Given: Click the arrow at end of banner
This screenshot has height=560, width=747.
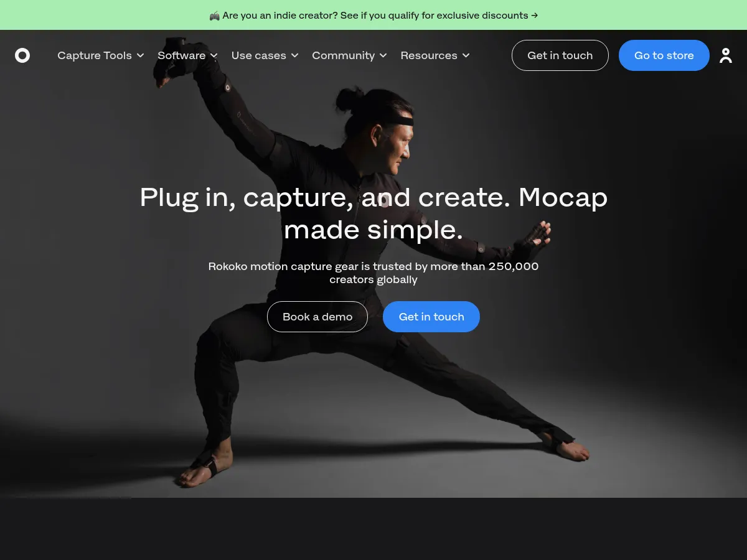Looking at the screenshot, I should pyautogui.click(x=535, y=15).
